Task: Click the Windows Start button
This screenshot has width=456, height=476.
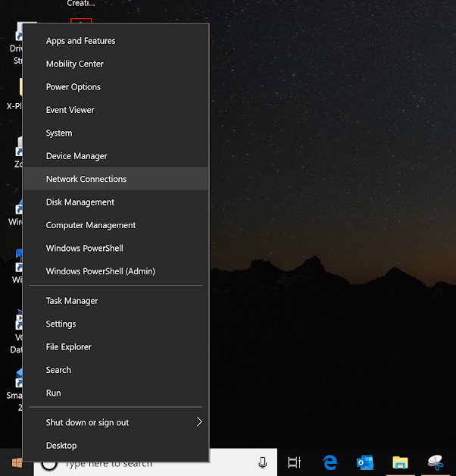Action: click(15, 462)
